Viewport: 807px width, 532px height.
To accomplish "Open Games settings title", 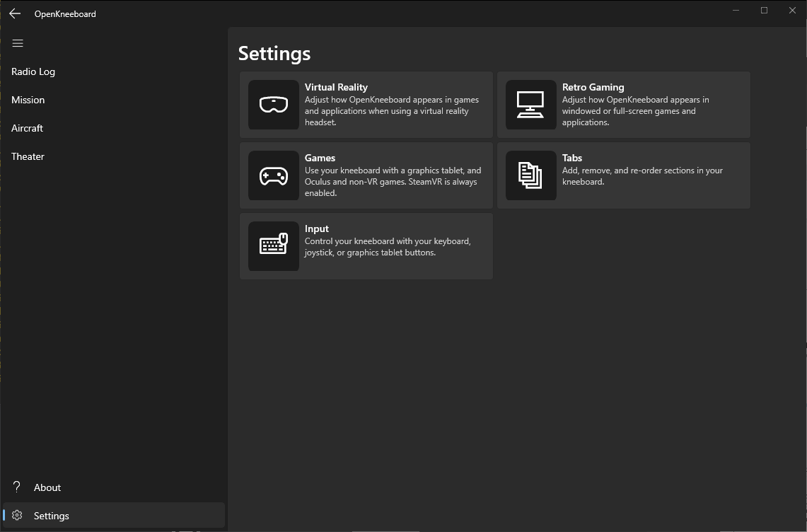I will tap(320, 158).
